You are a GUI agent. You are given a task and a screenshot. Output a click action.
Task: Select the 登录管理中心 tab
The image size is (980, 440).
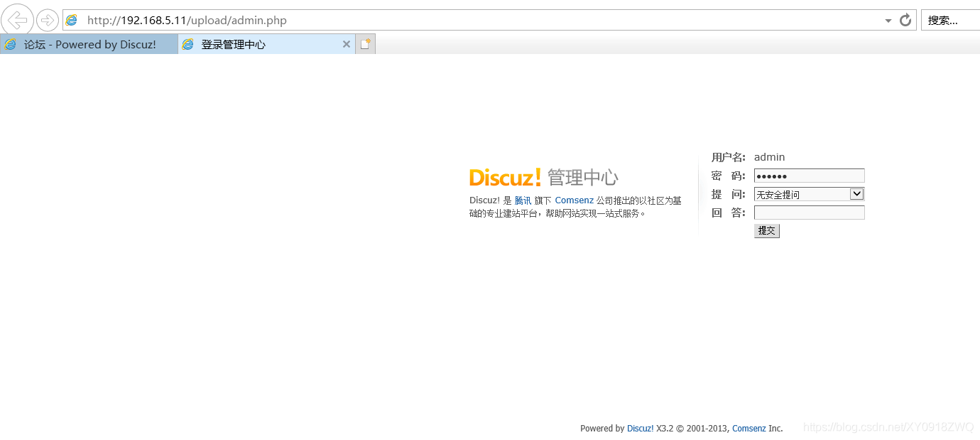[x=266, y=44]
